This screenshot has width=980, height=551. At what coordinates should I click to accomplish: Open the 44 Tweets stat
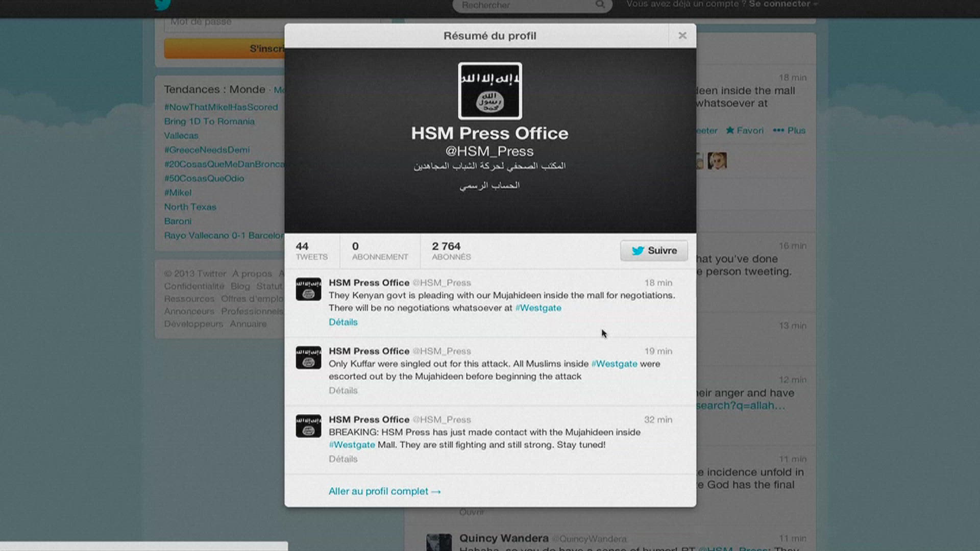point(311,251)
